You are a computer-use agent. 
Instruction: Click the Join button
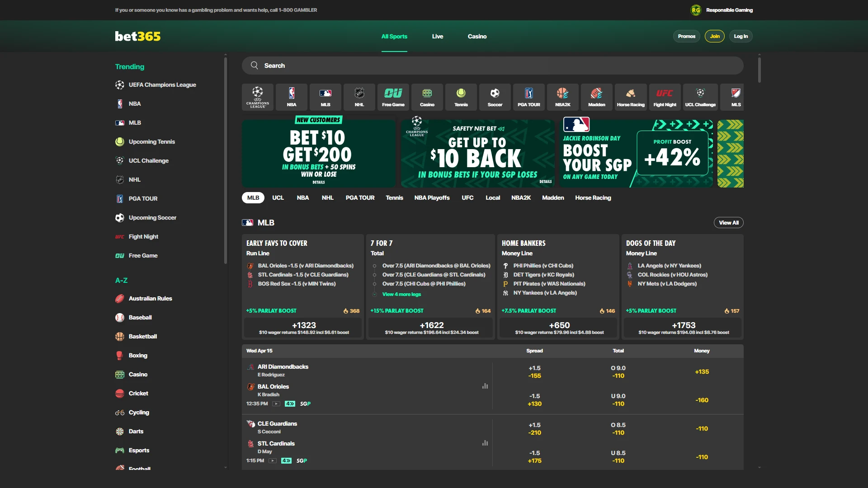click(x=715, y=36)
